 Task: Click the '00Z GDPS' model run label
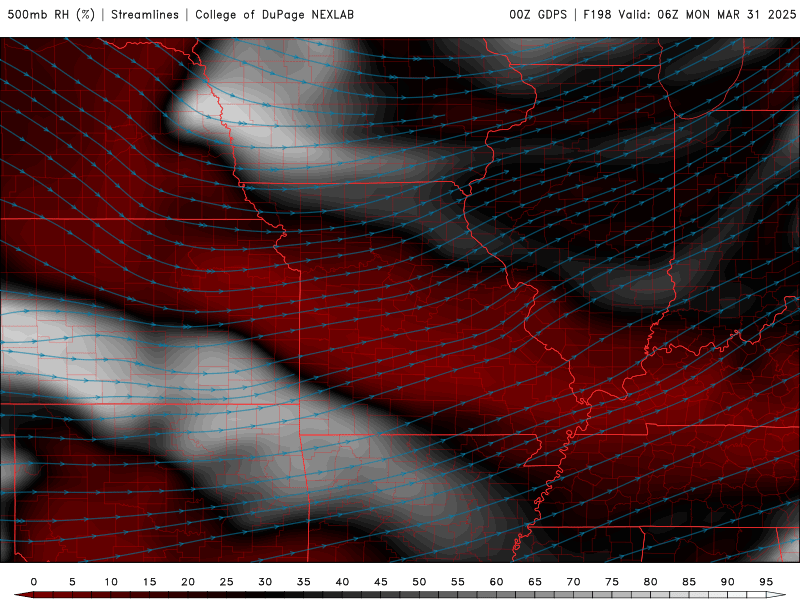click(x=538, y=15)
